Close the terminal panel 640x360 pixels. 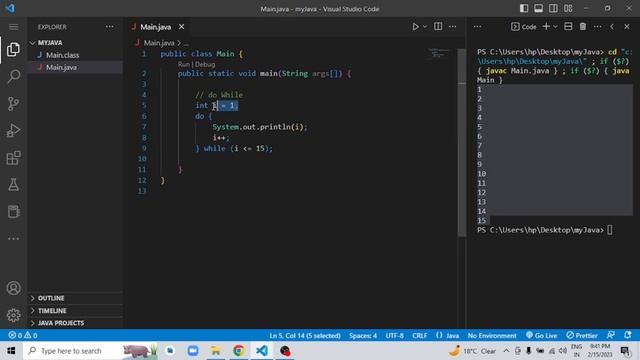[x=627, y=27]
